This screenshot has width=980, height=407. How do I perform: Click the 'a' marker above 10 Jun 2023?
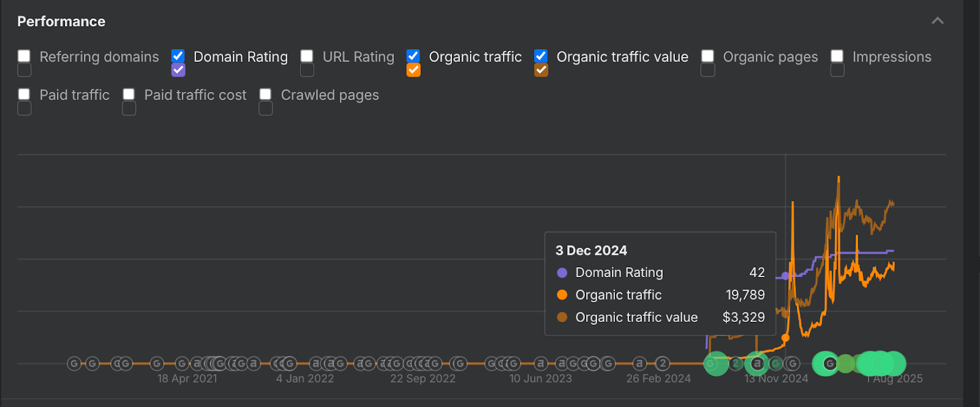pos(540,364)
